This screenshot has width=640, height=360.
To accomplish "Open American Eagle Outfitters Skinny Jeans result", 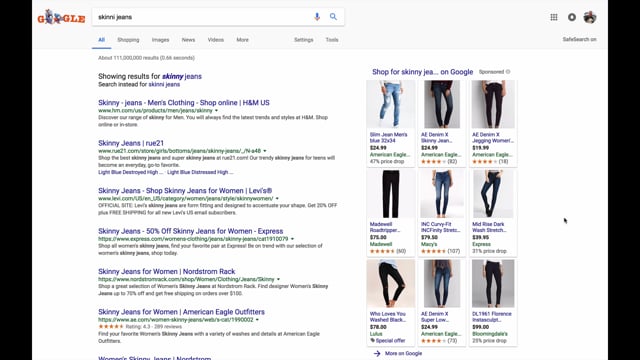I will 181,312.
